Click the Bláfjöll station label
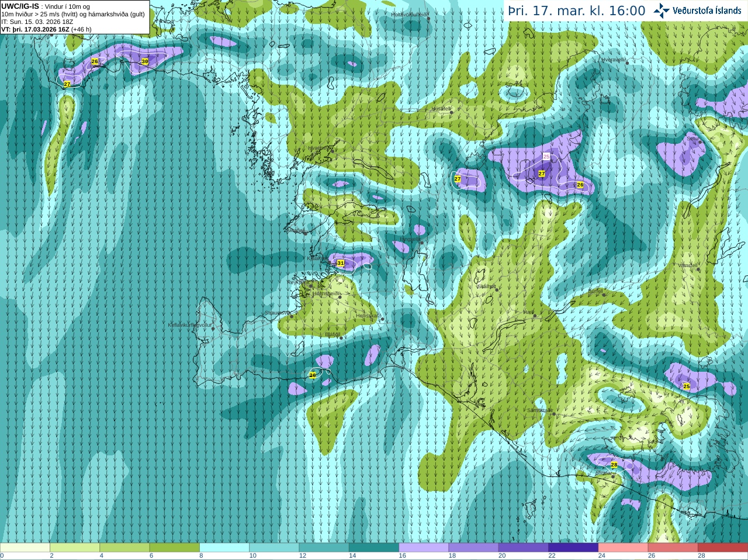Screen dimensions: 748x560 point(333,334)
